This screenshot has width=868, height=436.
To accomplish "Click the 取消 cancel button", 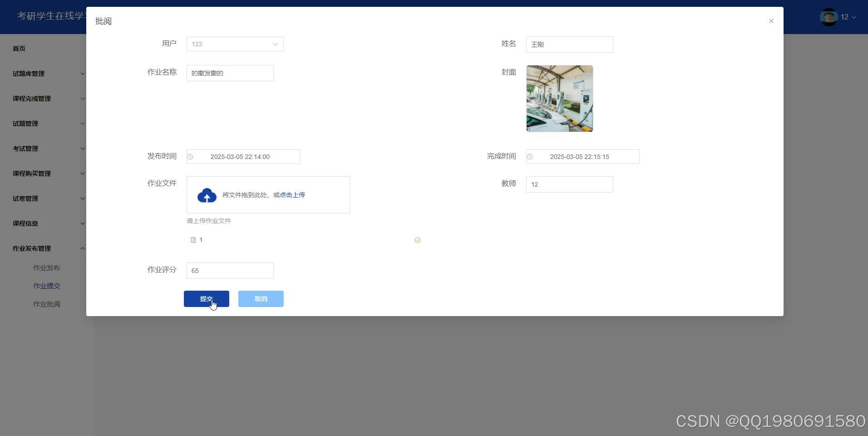I will [x=261, y=298].
